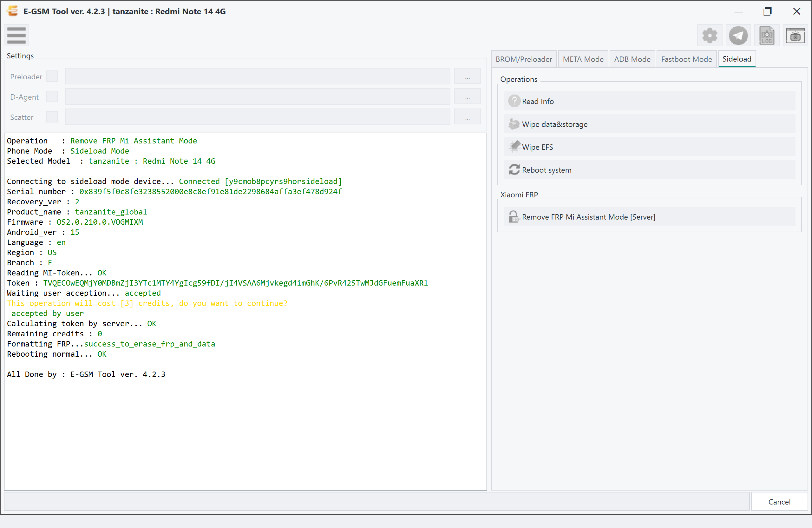Click 'Connecting to sideload mode device' line
The image size is (812, 528).
pyautogui.click(x=174, y=181)
